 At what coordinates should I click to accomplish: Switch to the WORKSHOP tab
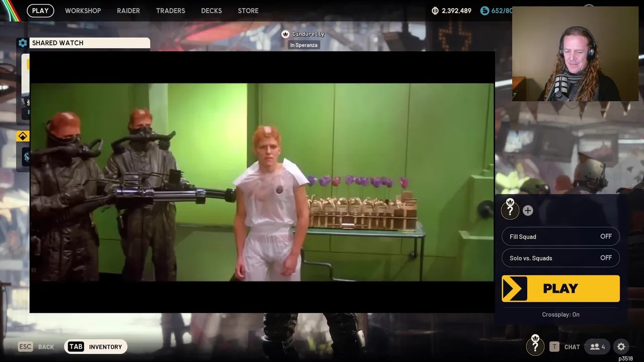click(83, 11)
